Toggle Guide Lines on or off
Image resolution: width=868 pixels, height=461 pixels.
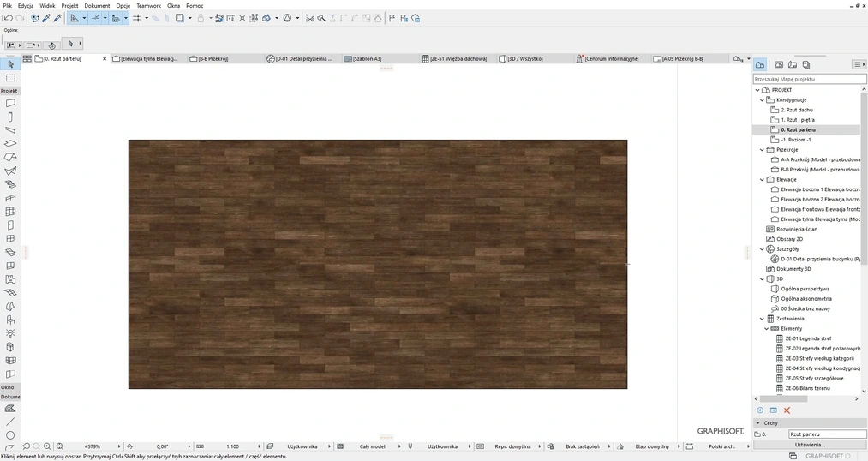[75, 18]
